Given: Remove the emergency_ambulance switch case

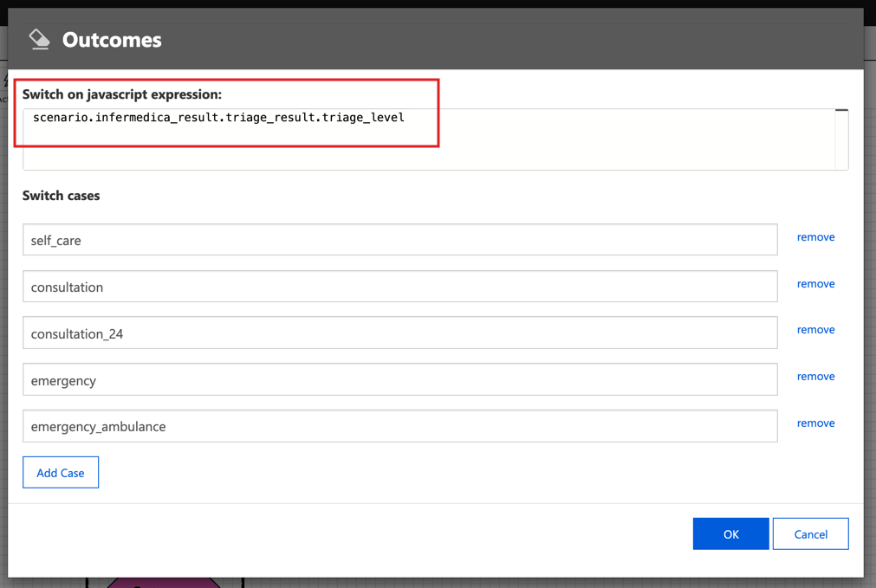Looking at the screenshot, I should point(815,423).
